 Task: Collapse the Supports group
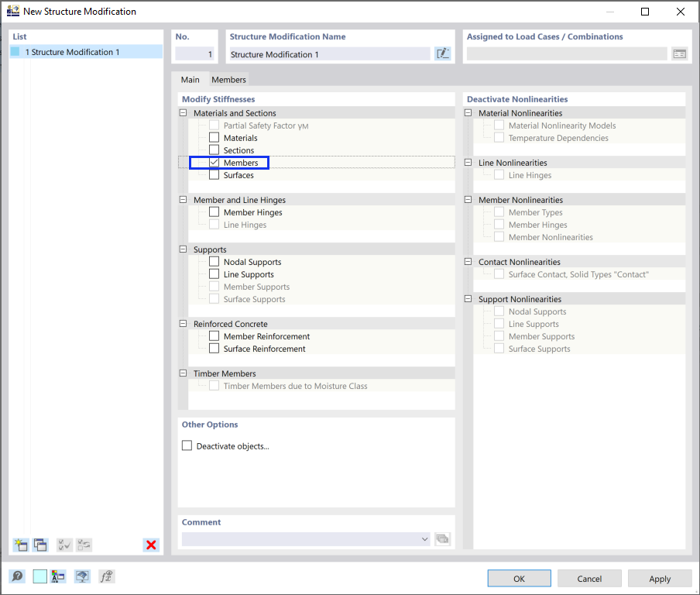[183, 249]
